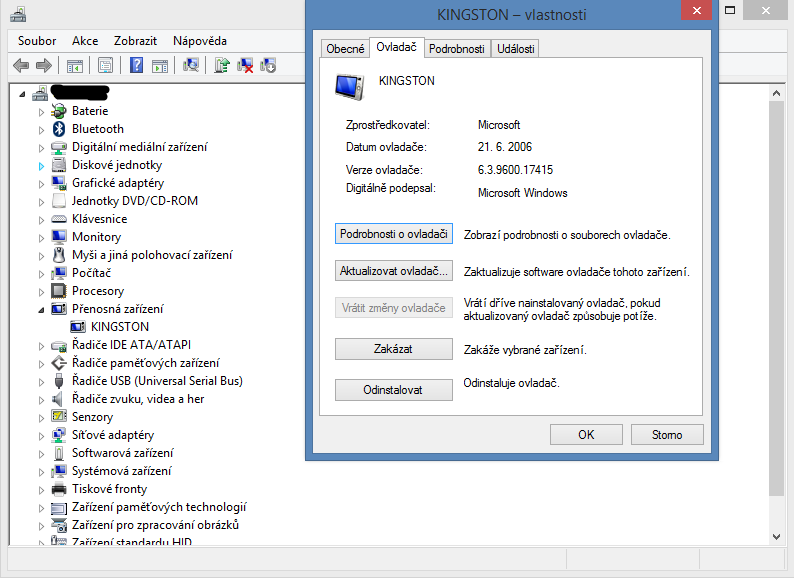Expand the Monitory node

[41, 238]
